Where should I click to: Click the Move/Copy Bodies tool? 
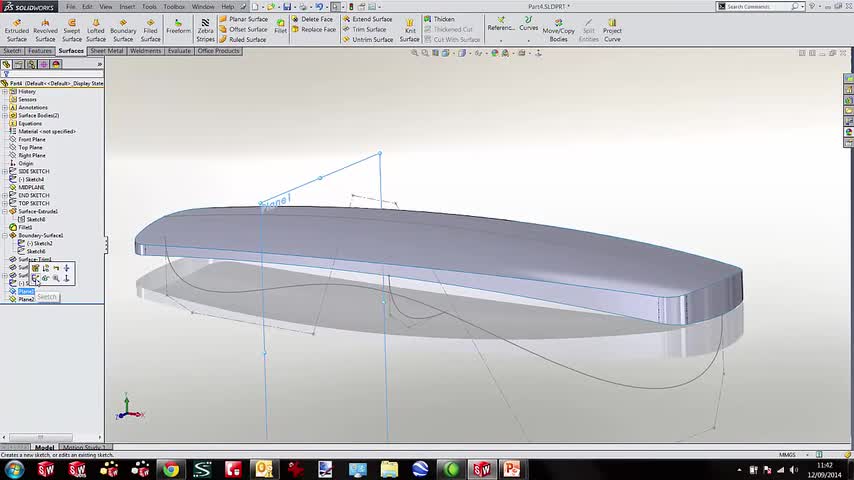pos(559,27)
